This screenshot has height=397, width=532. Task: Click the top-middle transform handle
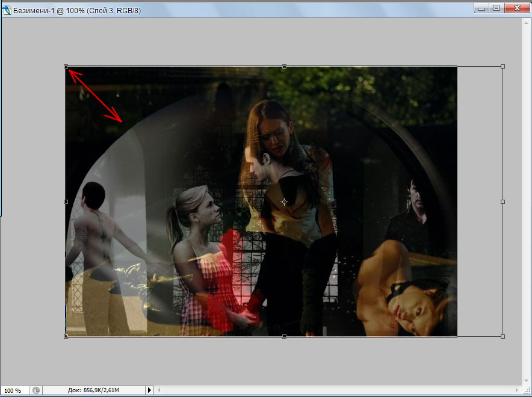click(x=284, y=67)
